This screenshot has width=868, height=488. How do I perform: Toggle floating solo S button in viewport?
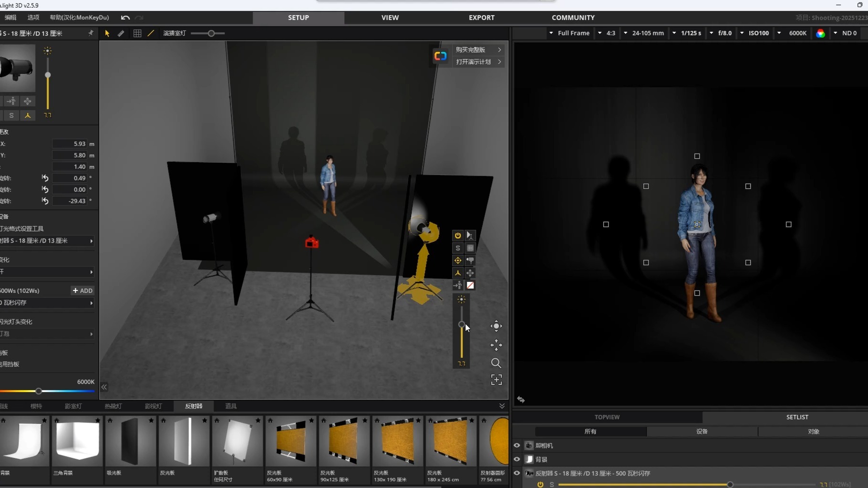coord(458,248)
